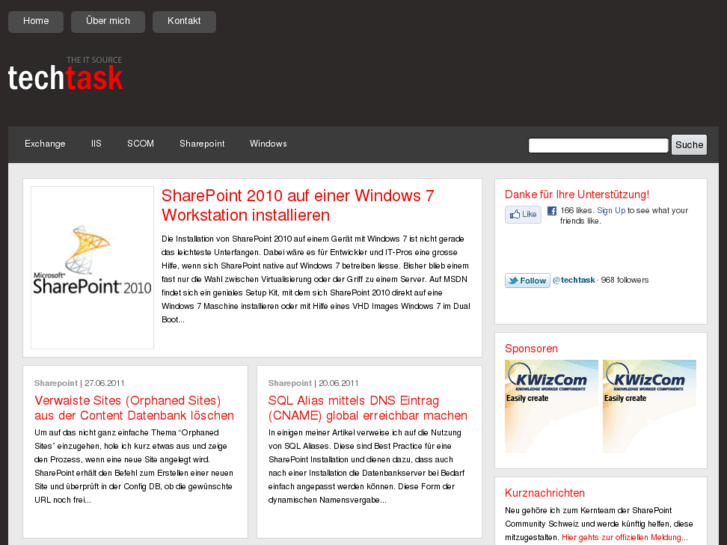Open the Kontakt page
Screen dimensions: 727x545
coord(184,21)
